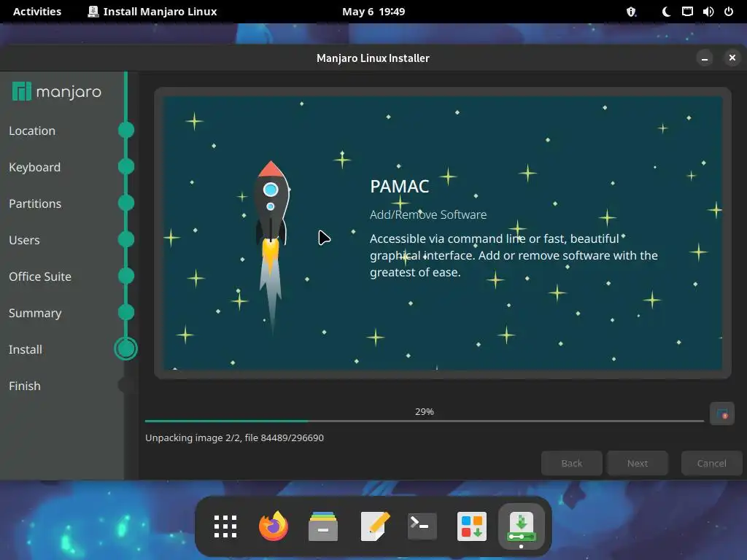747x560 pixels.
Task: Open Add/Remove Software in dock
Action: (472, 526)
